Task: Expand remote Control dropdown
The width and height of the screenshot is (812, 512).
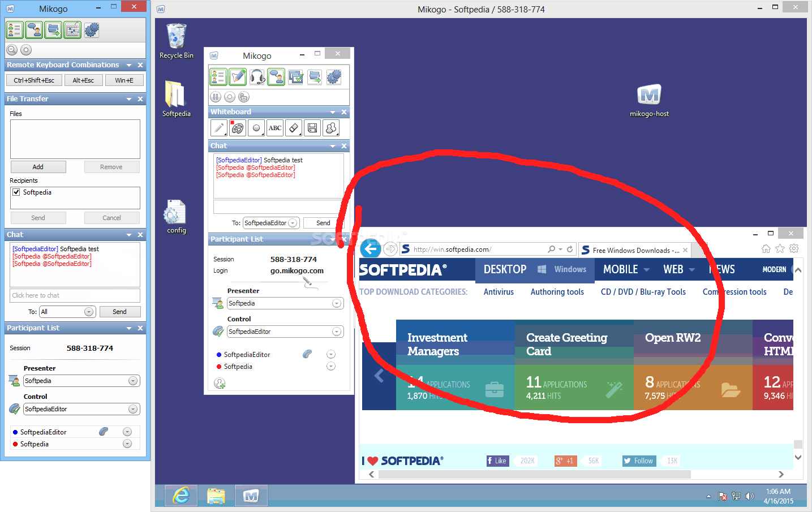Action: [x=337, y=332]
